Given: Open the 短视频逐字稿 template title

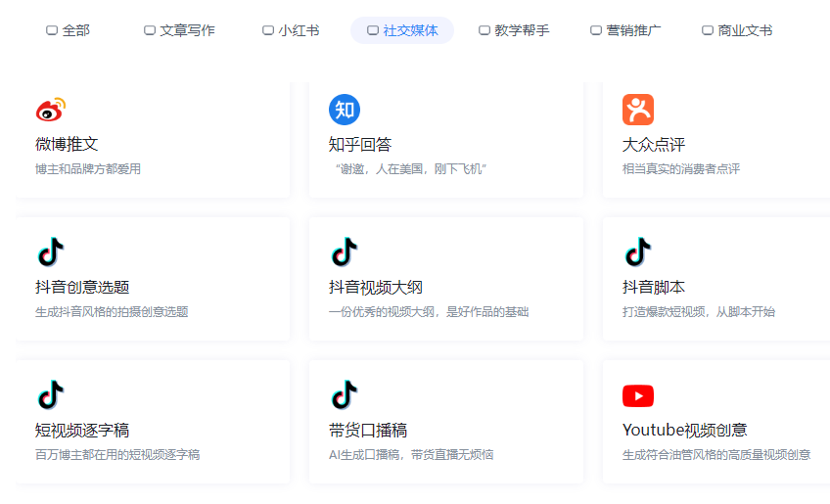Looking at the screenshot, I should [82, 430].
